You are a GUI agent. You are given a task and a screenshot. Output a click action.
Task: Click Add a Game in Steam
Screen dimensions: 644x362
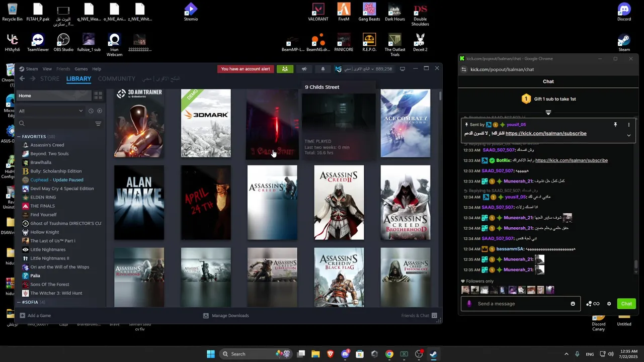tap(35, 316)
